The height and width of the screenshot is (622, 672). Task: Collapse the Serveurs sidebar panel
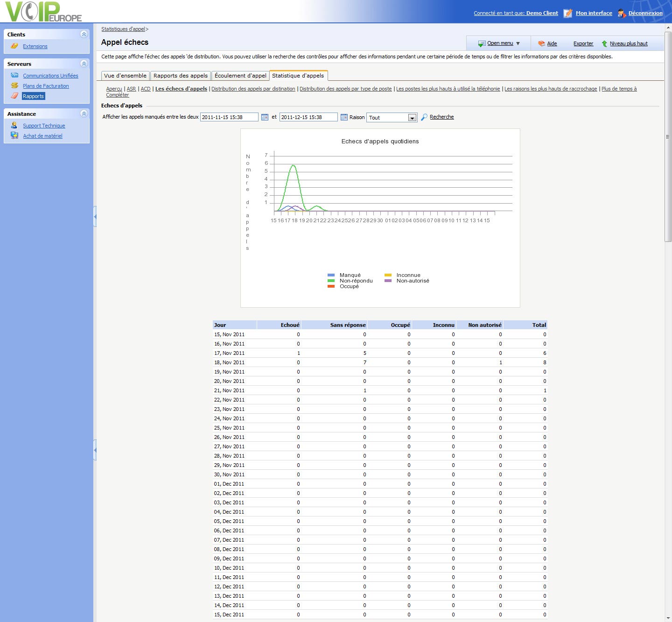tap(84, 64)
